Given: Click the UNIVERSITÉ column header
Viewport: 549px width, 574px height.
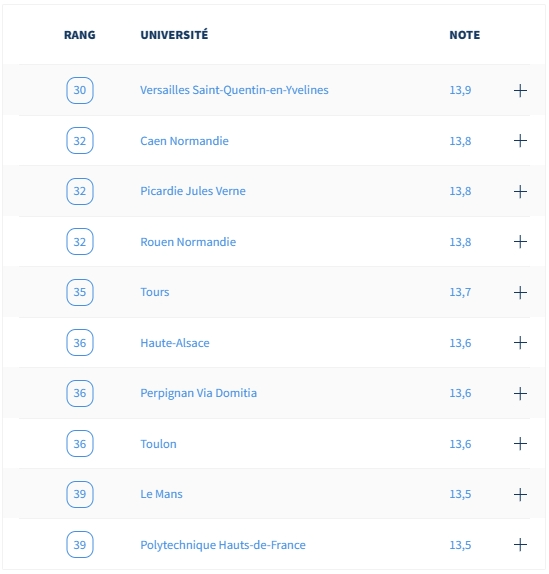Looking at the screenshot, I should 174,34.
